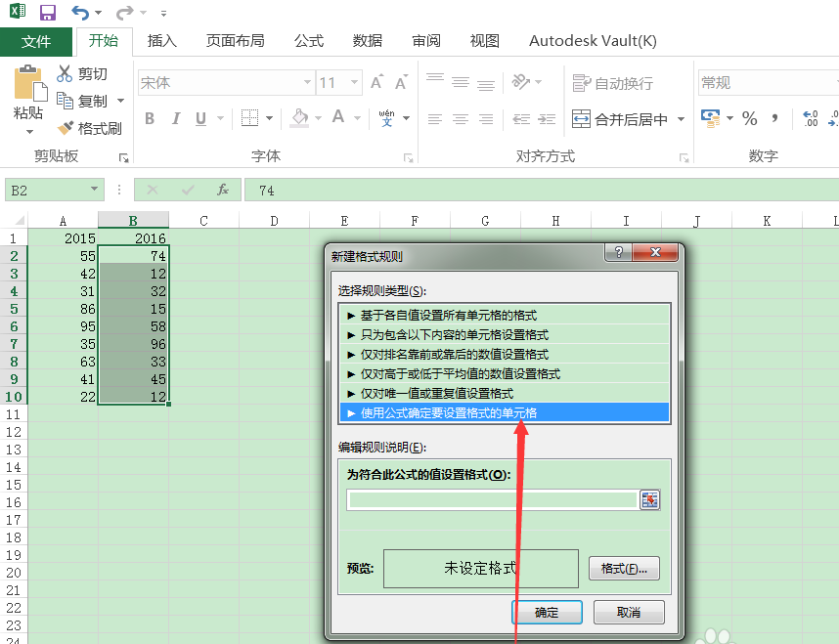
Task: Open the clipboard 剪贴板 dialog launcher
Action: tap(123, 157)
